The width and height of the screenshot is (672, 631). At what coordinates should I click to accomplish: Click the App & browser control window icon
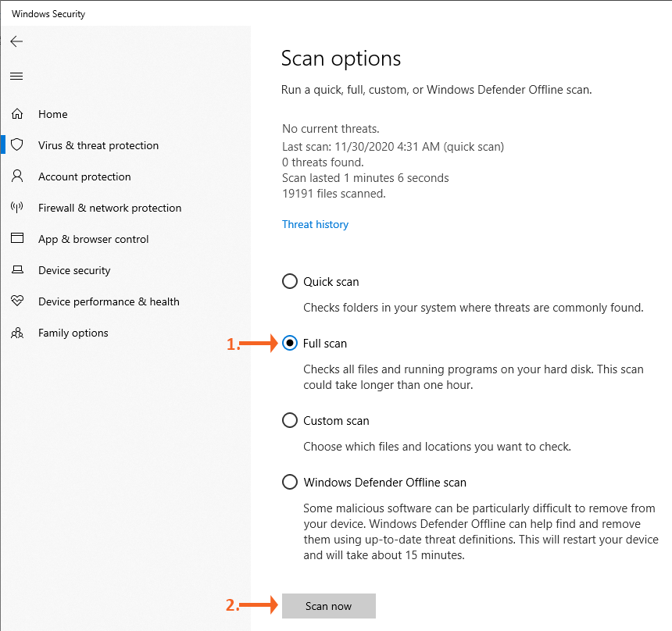[x=17, y=239]
